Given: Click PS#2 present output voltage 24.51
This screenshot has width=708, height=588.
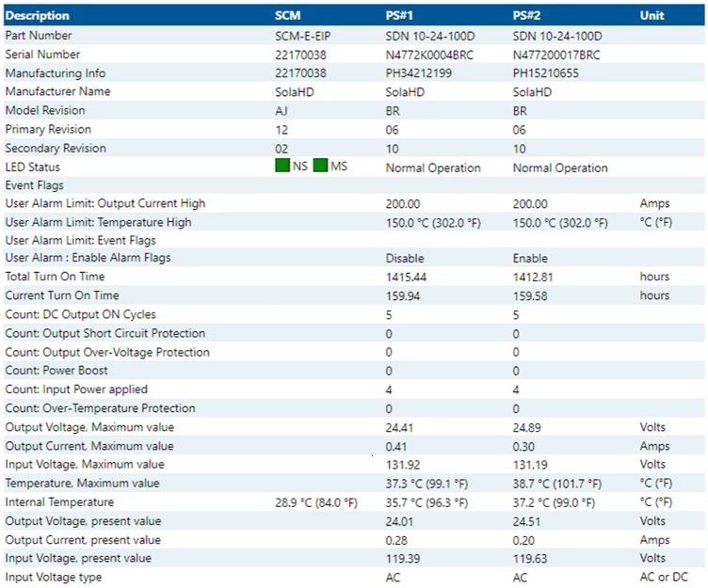Looking at the screenshot, I should [x=526, y=521].
